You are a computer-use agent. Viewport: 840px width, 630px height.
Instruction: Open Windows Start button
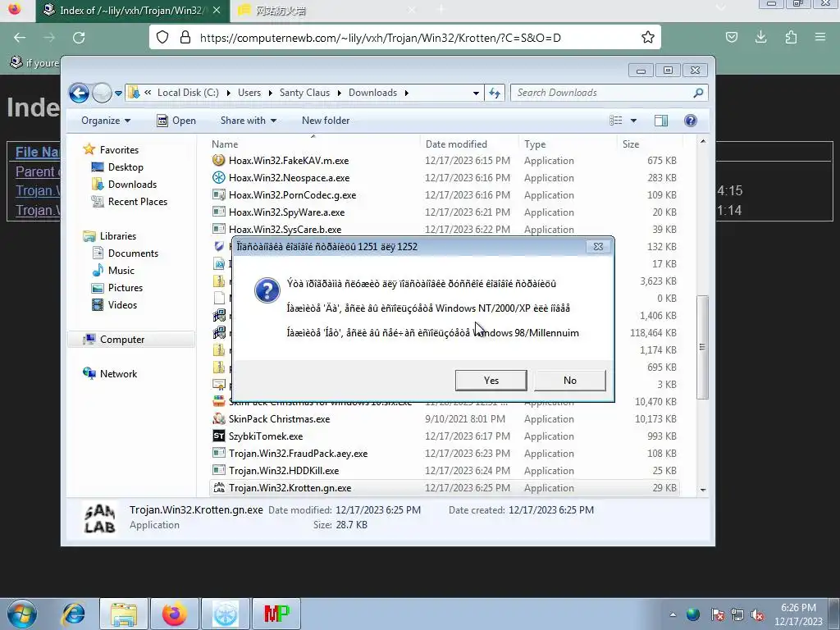[x=21, y=614]
